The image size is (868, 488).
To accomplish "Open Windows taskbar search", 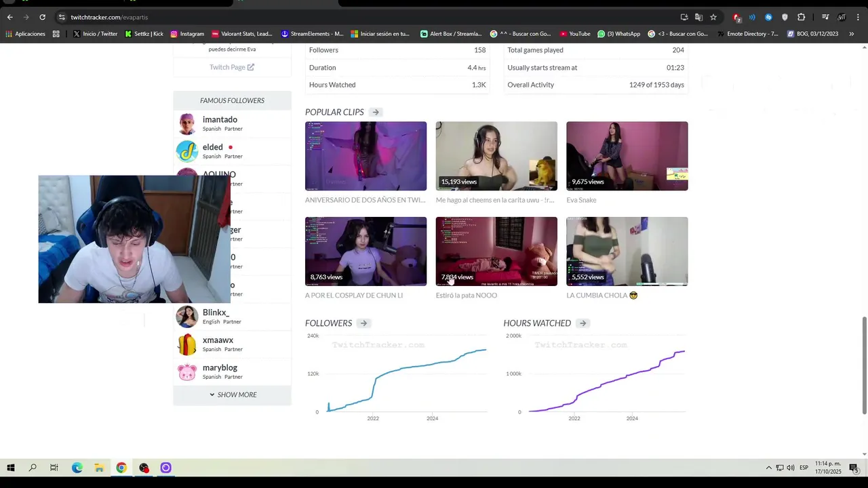I will pos(33,468).
